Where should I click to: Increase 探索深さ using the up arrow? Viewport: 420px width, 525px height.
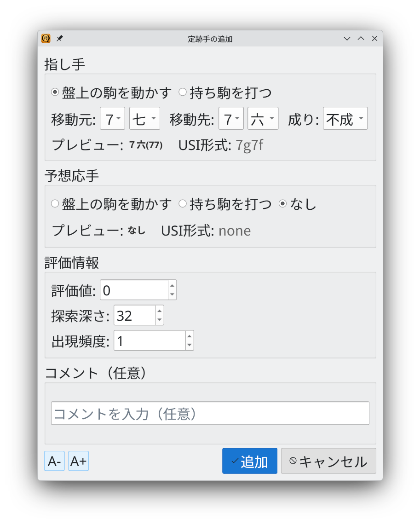pos(159,310)
